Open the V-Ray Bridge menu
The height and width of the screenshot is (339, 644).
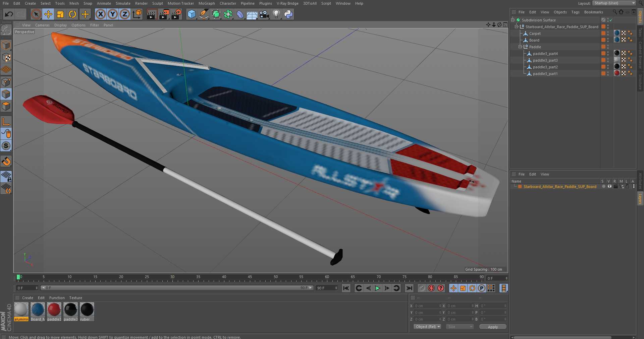[x=287, y=3]
